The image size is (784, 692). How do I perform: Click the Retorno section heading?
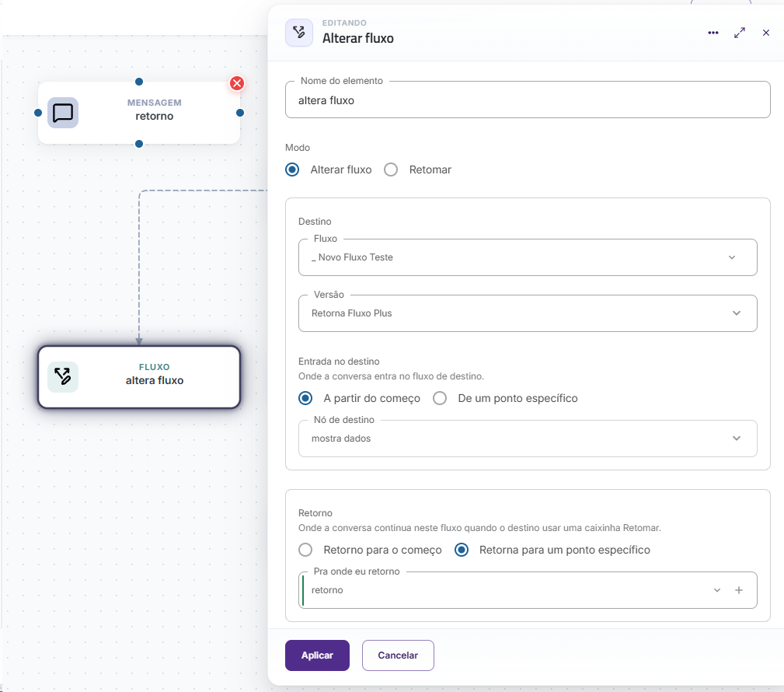(x=315, y=513)
